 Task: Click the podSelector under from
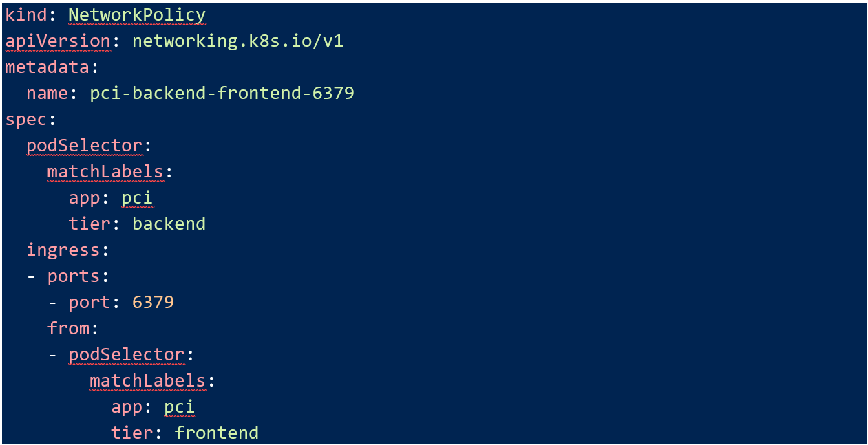(x=127, y=355)
